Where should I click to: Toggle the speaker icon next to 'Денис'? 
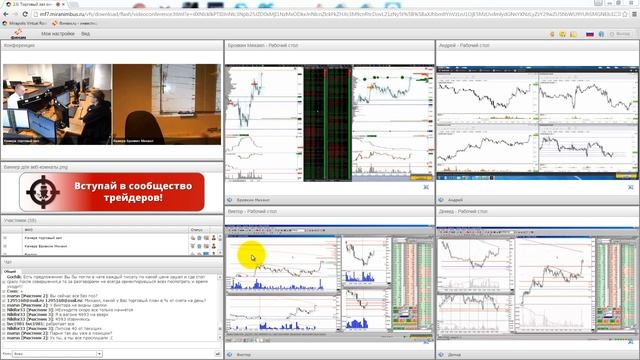[441, 355]
